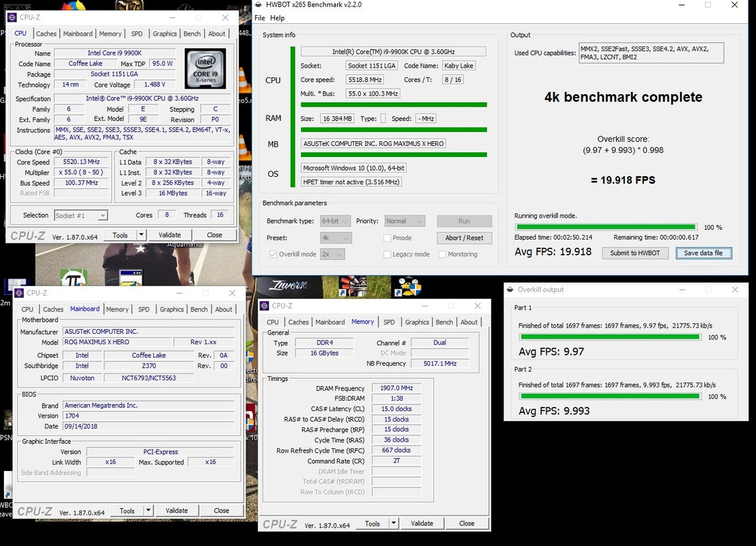
Task: Click HWBOT x265 Benchmark title bar icon
Action: [259, 5]
